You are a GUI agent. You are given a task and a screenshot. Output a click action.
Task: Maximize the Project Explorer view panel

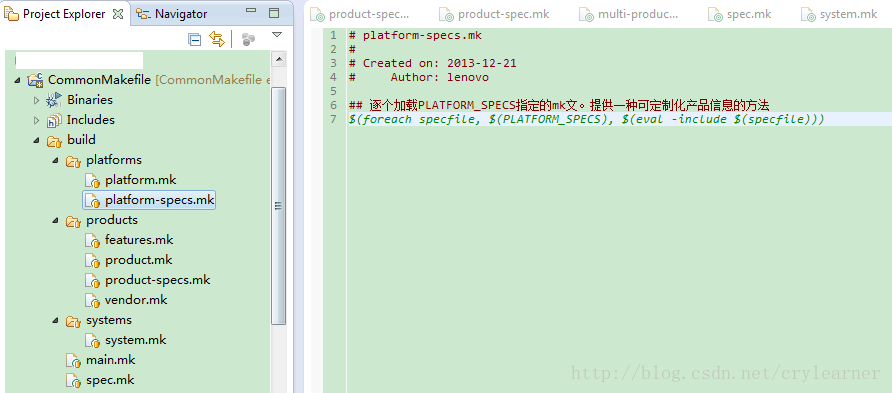pos(274,13)
